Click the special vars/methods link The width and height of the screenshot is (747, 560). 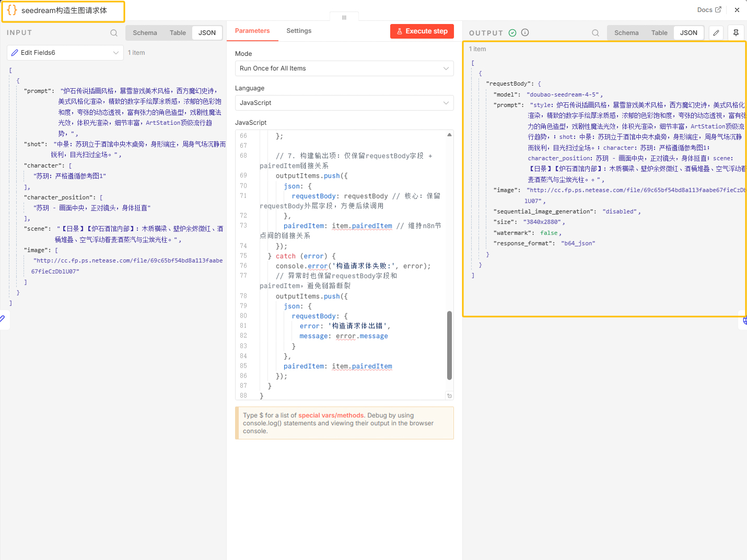click(x=331, y=416)
